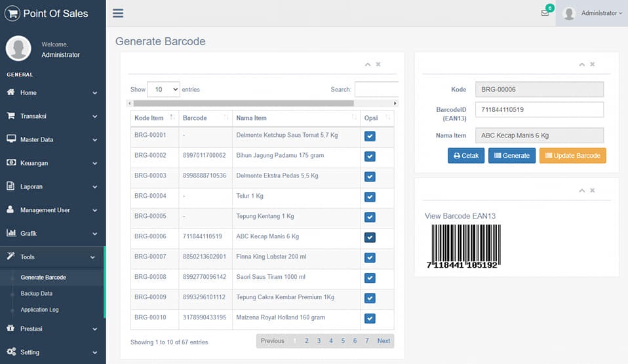Click the Administrator avatar in top bar

(569, 13)
